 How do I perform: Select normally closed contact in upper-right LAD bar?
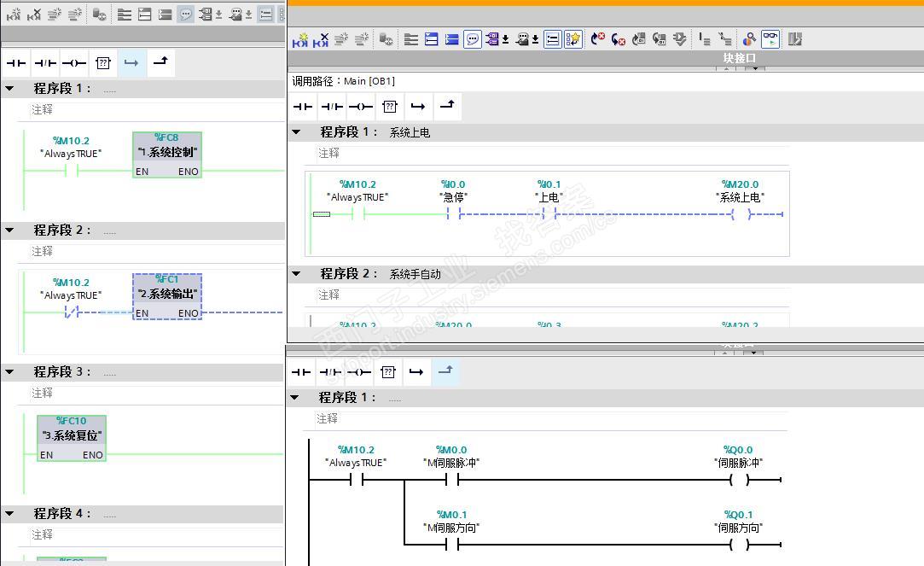[x=332, y=107]
